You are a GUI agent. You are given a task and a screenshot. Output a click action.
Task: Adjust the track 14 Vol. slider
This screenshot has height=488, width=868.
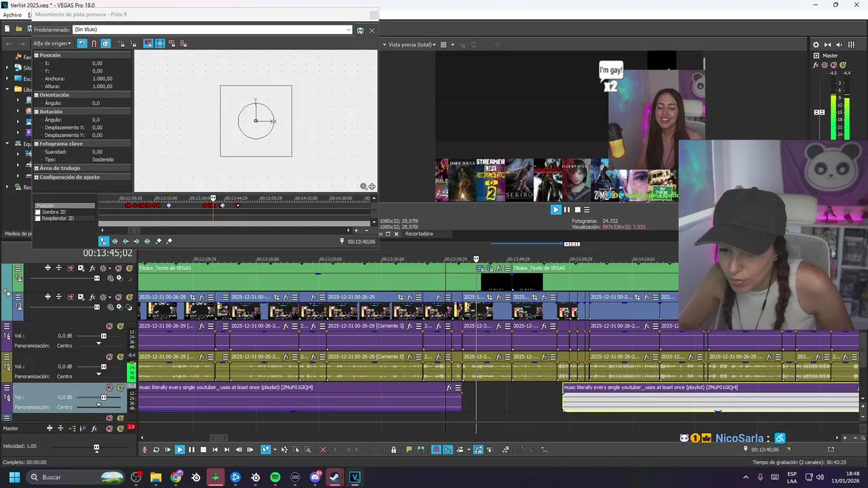tap(104, 336)
